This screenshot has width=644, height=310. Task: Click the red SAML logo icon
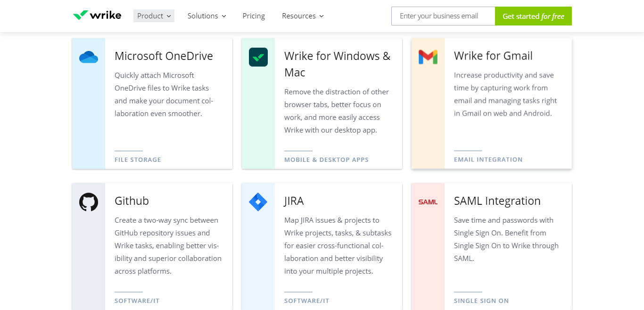428,202
